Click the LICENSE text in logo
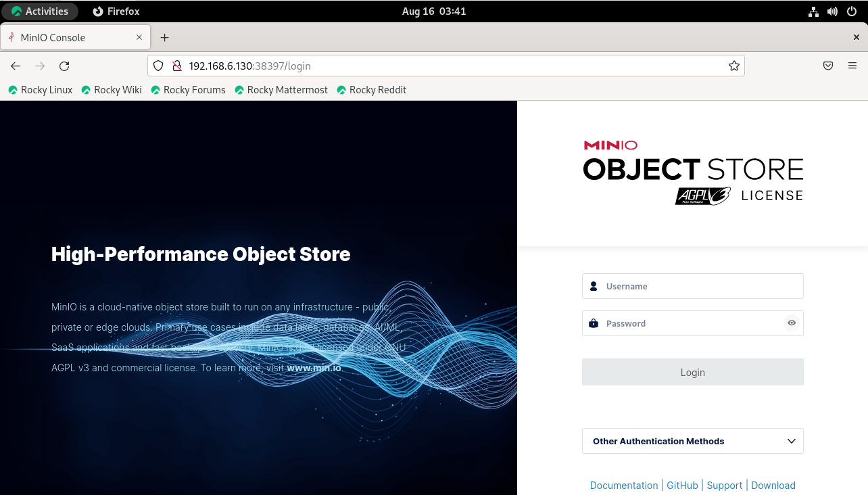 click(772, 195)
